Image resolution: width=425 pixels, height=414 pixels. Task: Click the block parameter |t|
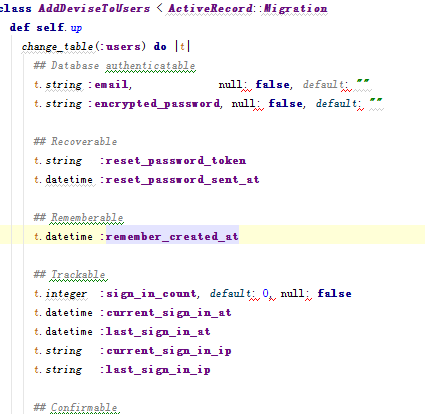click(183, 46)
